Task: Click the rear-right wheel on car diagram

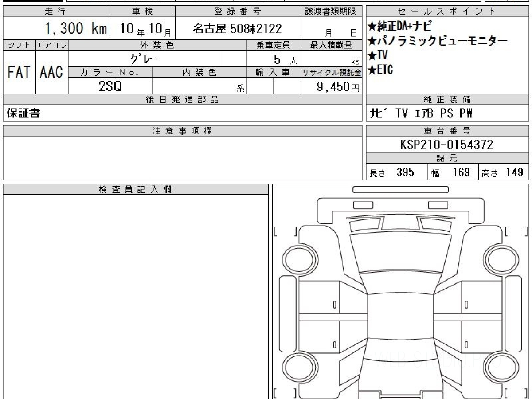Action: (x=500, y=367)
